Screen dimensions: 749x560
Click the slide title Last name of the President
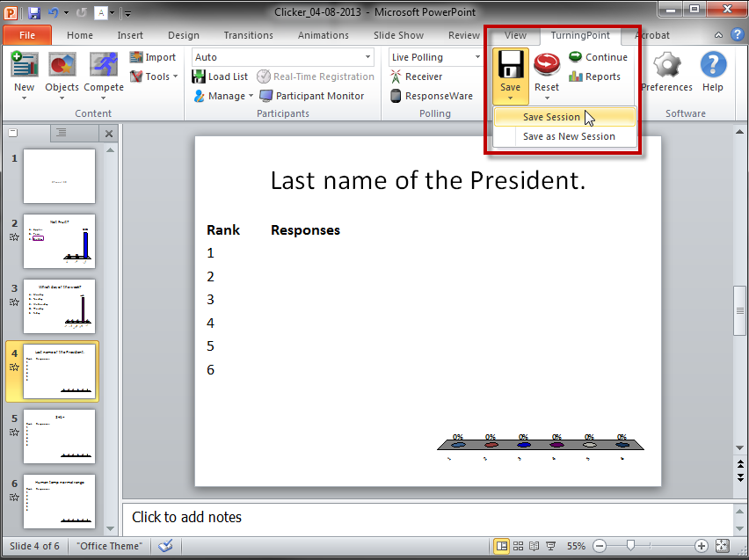click(428, 180)
